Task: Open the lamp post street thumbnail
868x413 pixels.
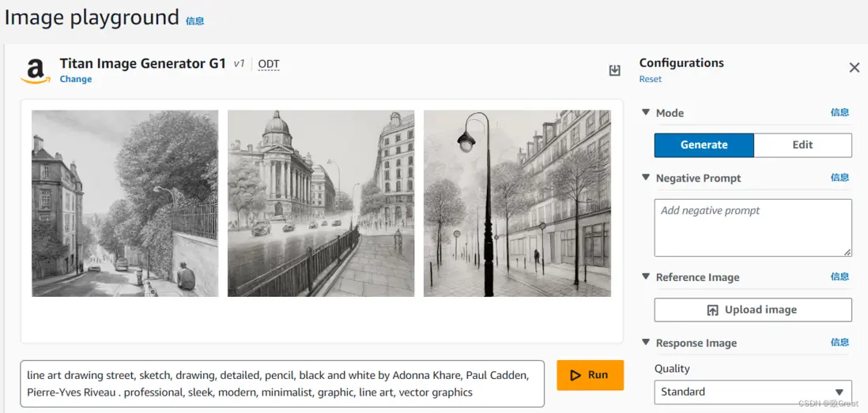Action: point(517,203)
